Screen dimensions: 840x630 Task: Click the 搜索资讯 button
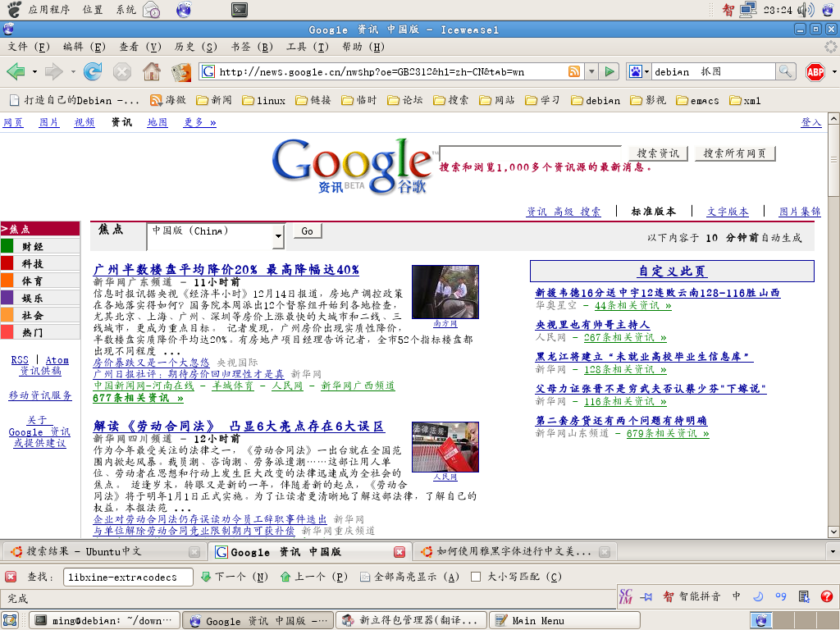[x=659, y=153]
